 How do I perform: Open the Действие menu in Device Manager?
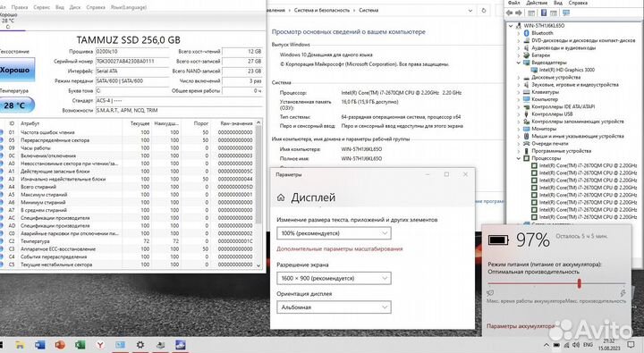(x=537, y=3)
